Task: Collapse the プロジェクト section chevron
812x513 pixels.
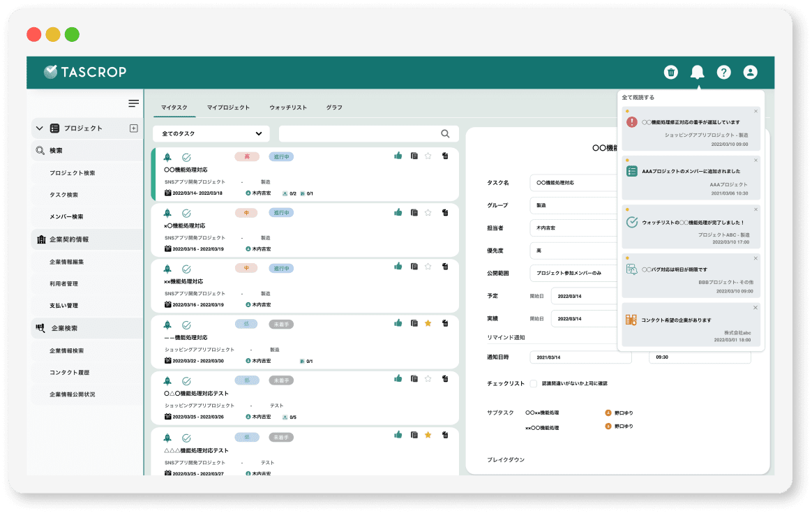Action: coord(40,128)
